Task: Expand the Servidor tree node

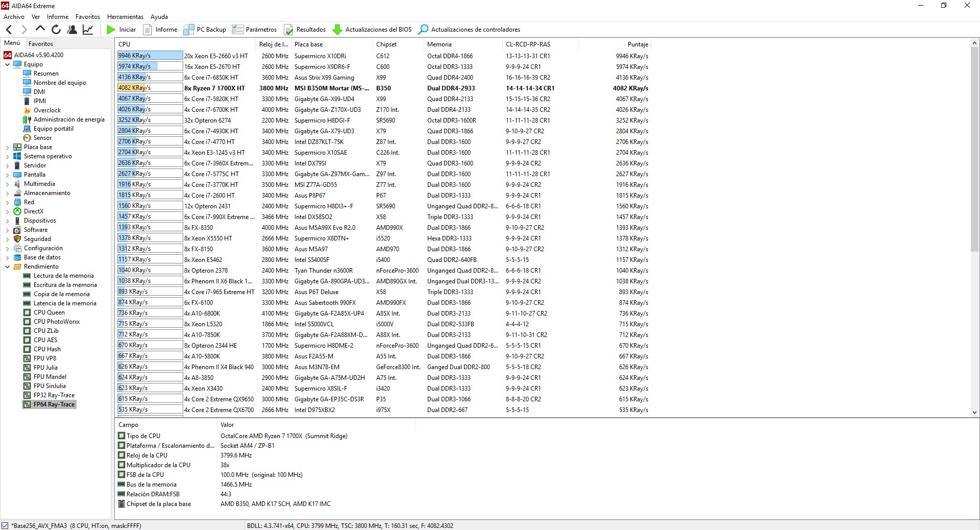Action: pyautogui.click(x=7, y=165)
